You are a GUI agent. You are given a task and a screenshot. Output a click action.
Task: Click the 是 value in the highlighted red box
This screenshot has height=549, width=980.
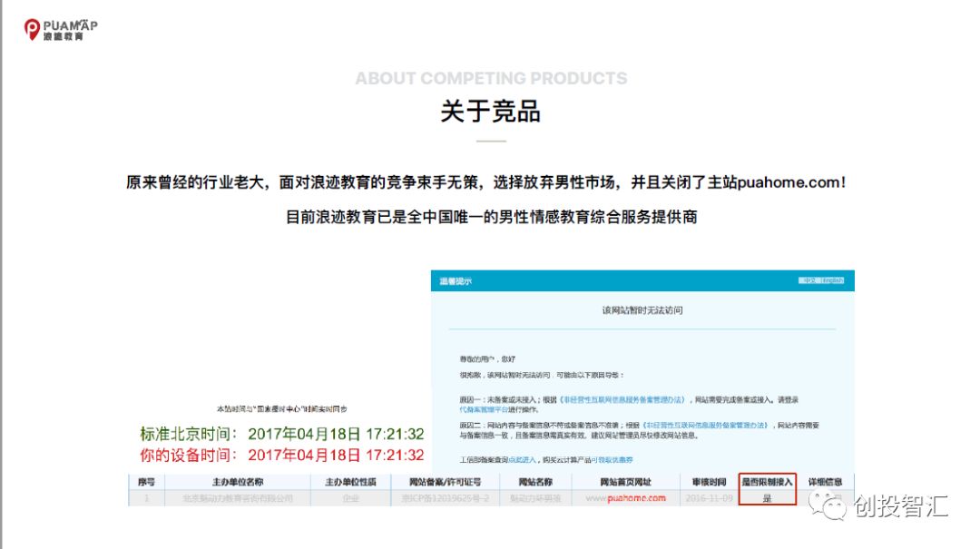coord(767,498)
